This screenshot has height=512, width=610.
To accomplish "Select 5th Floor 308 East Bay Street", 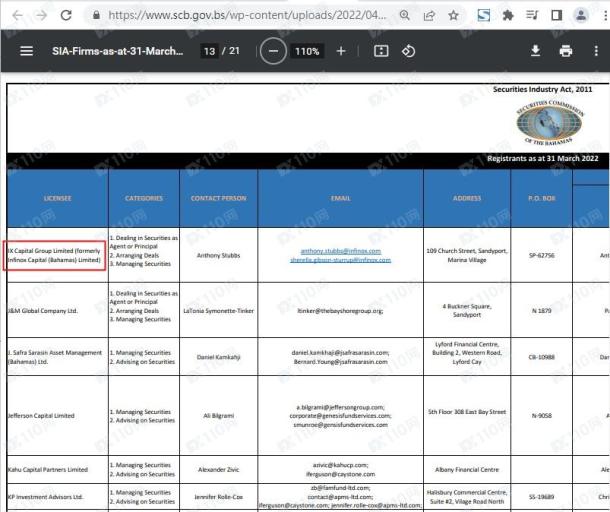I will coord(467,412).
